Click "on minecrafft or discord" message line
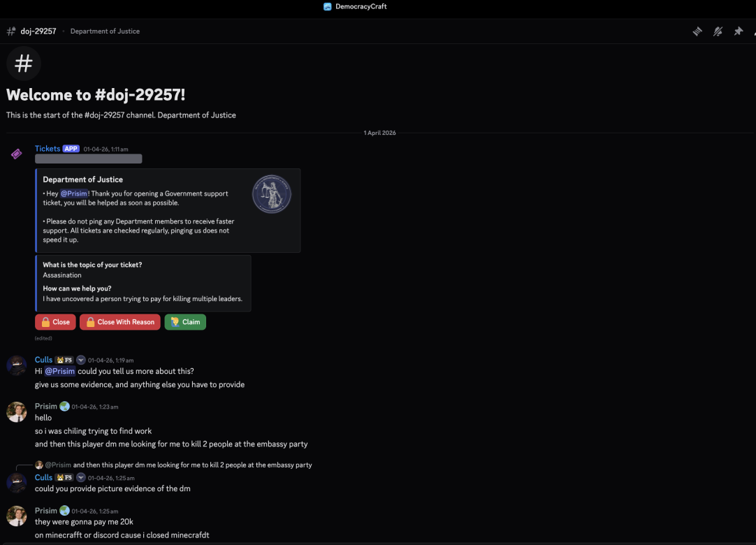The width and height of the screenshot is (756, 545). click(x=122, y=535)
